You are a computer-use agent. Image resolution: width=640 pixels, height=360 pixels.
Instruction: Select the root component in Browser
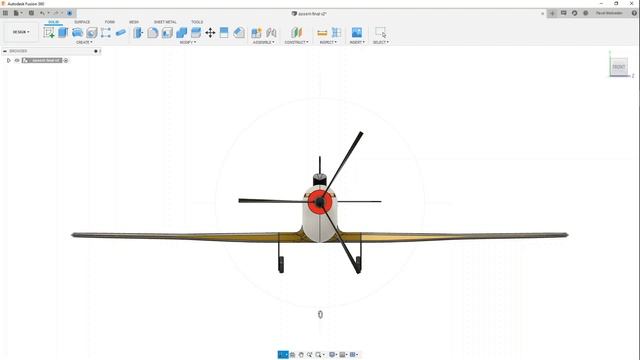[x=42, y=60]
